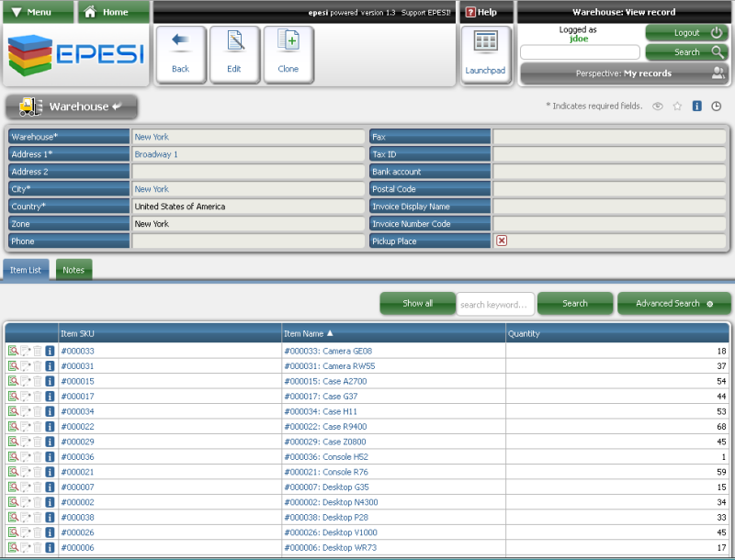Screen dimensions: 735x560
Task: Clone the warehouse record
Action: [x=288, y=53]
